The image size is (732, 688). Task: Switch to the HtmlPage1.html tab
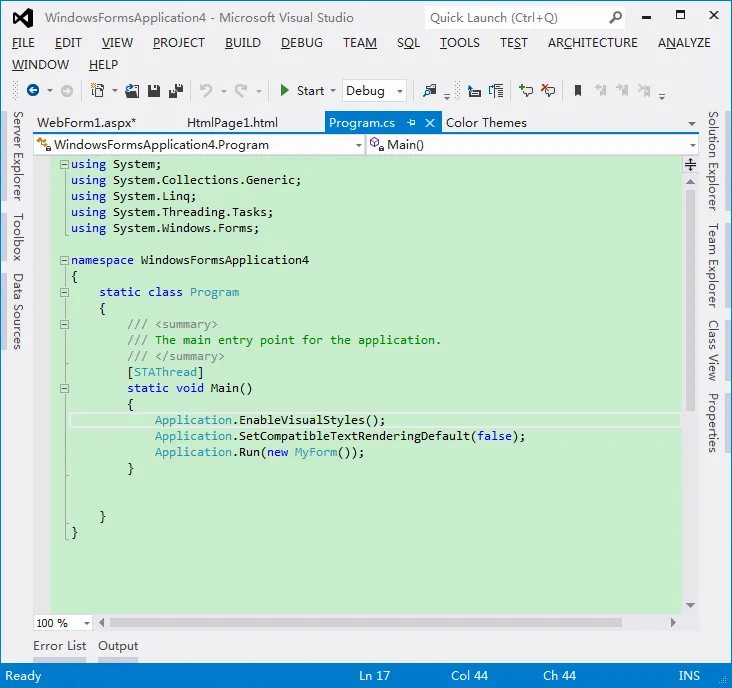coord(232,123)
